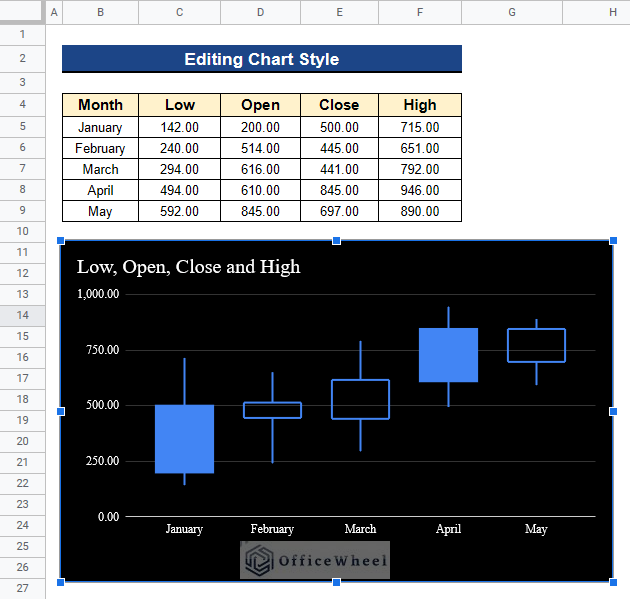630x599 pixels.
Task: Click the April label on chart axis
Action: pyautogui.click(x=448, y=529)
